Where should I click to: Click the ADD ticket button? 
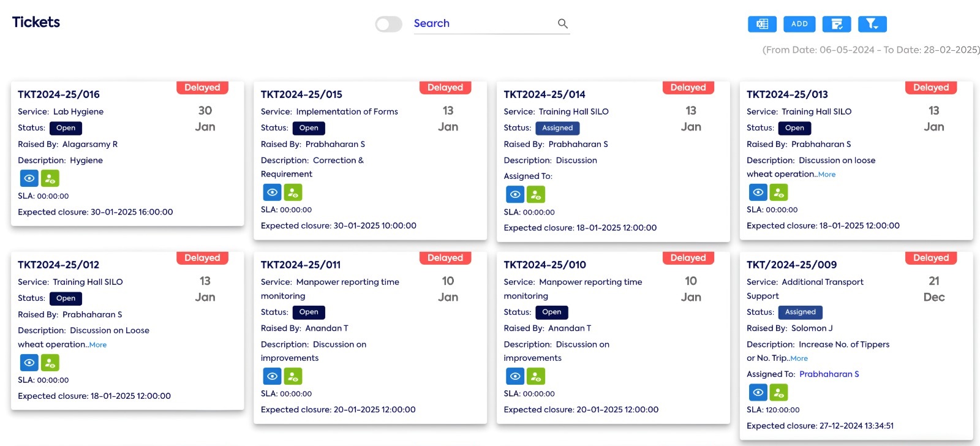pos(799,24)
